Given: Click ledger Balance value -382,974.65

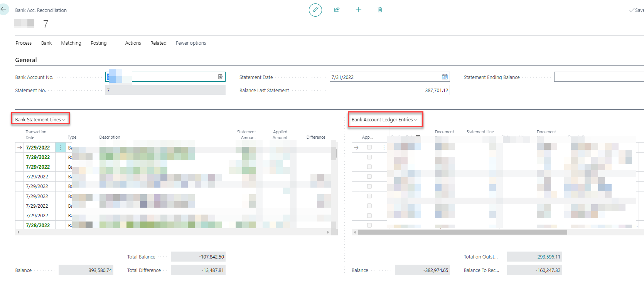Looking at the screenshot, I should [422, 270].
